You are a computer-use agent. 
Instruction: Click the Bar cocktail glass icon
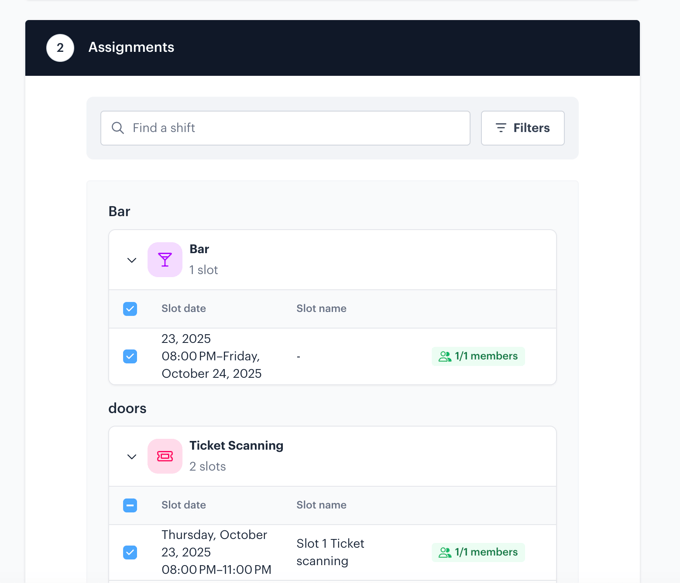pyautogui.click(x=165, y=259)
